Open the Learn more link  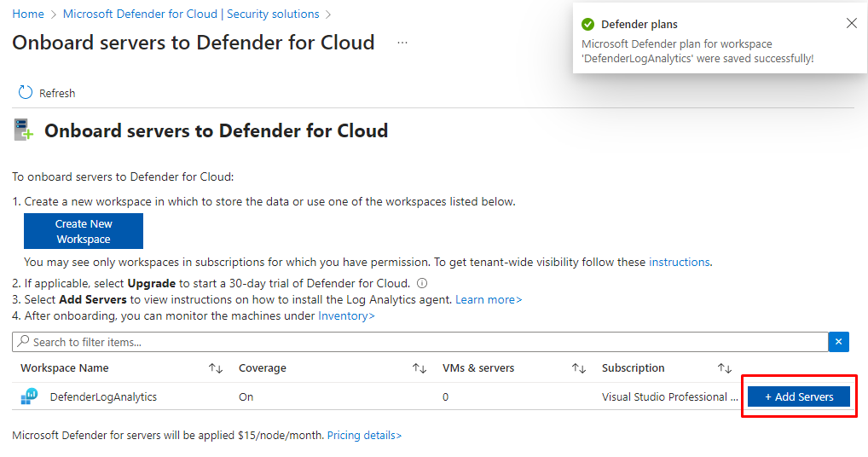point(489,300)
